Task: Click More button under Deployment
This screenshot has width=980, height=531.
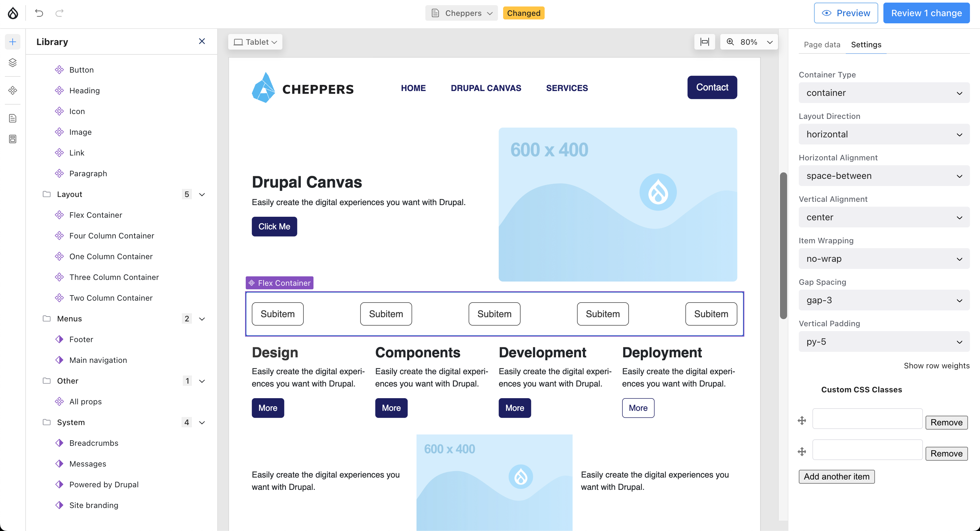Action: click(638, 408)
